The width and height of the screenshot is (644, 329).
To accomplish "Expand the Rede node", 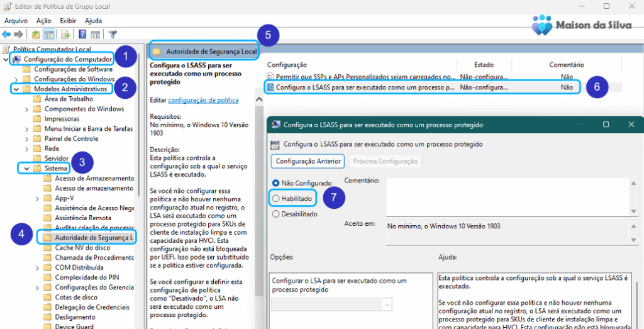I will pyautogui.click(x=26, y=148).
